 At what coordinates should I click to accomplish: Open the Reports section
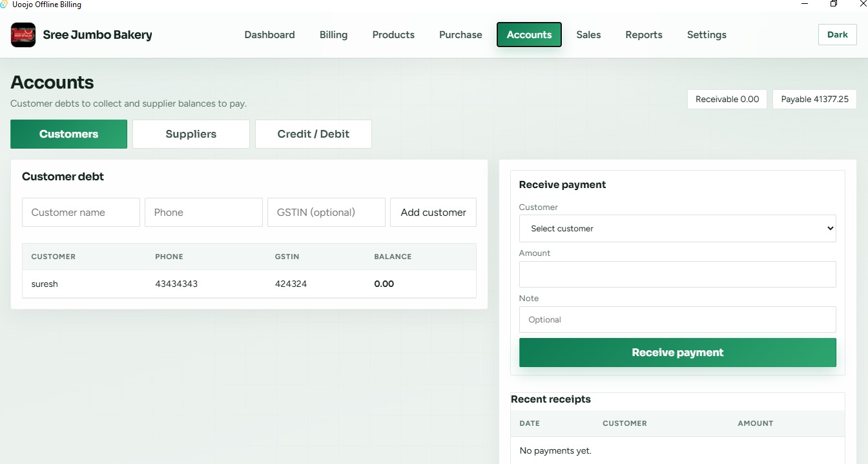tap(644, 35)
